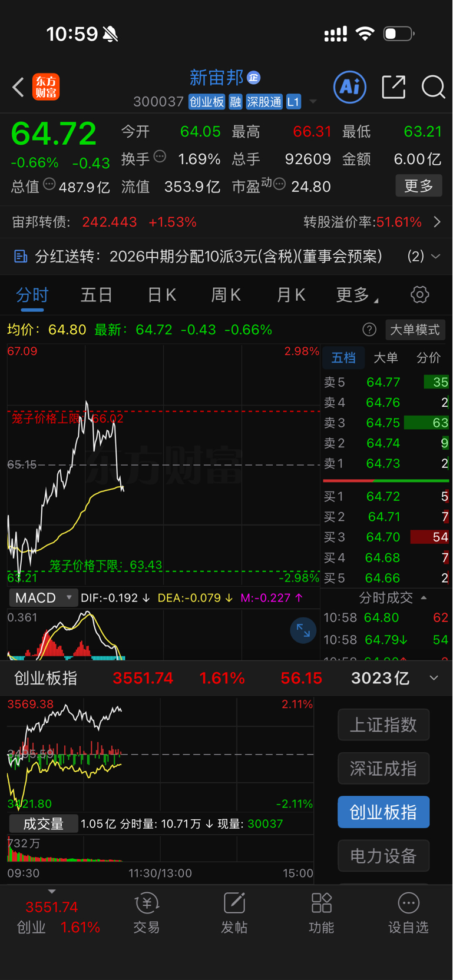Tap the 分红送转 document icon
Screen dimensions: 453x980
(x=21, y=256)
